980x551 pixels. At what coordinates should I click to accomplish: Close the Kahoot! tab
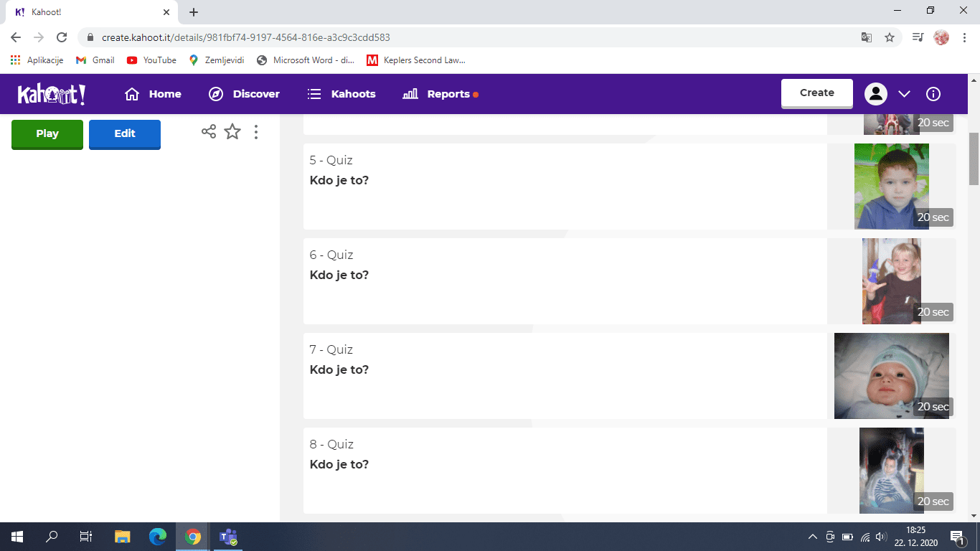click(x=166, y=12)
